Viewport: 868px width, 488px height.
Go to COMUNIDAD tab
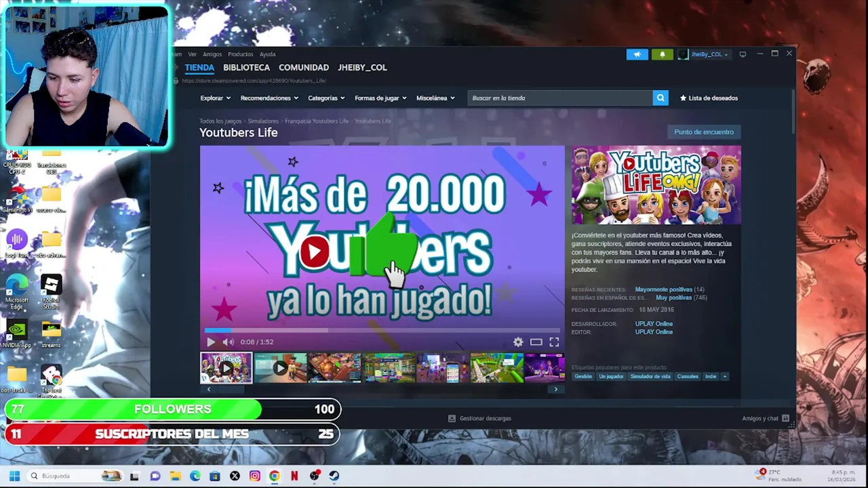pyautogui.click(x=304, y=68)
